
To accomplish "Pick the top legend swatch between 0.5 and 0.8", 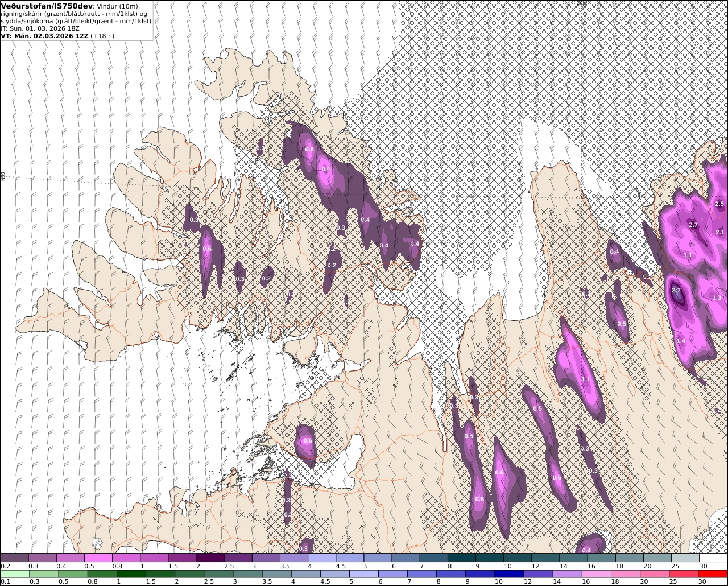I will point(98,558).
